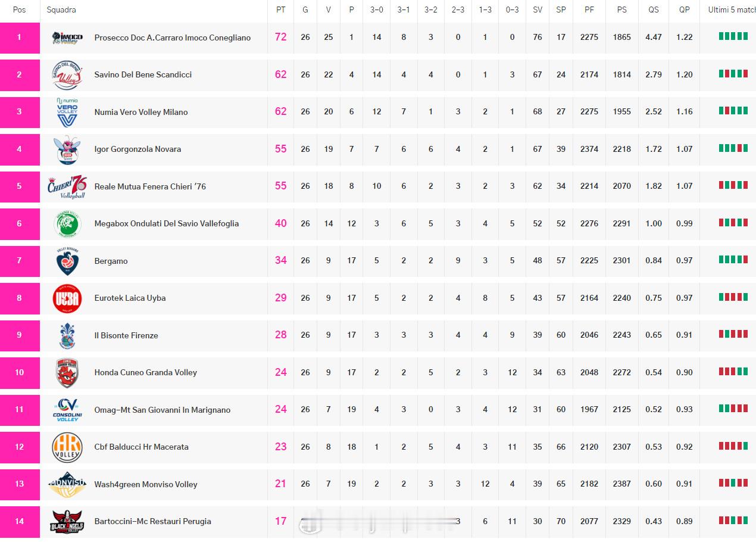Click the PF column header
This screenshot has width=756, height=542.
pos(589,10)
